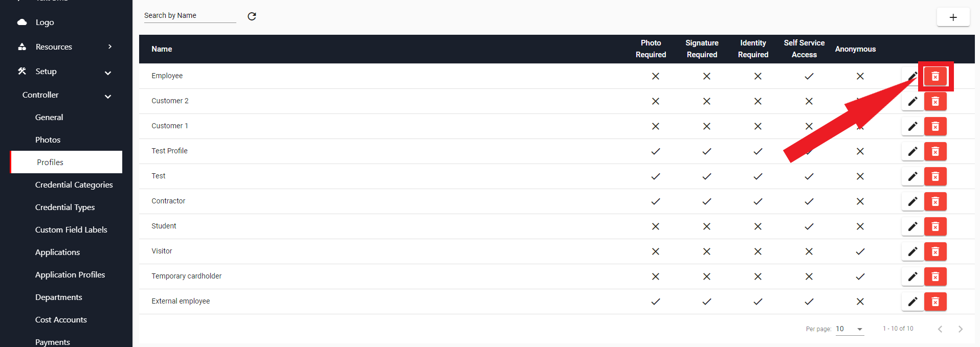Edit the Customer 2 profile
The width and height of the screenshot is (980, 347).
point(912,101)
